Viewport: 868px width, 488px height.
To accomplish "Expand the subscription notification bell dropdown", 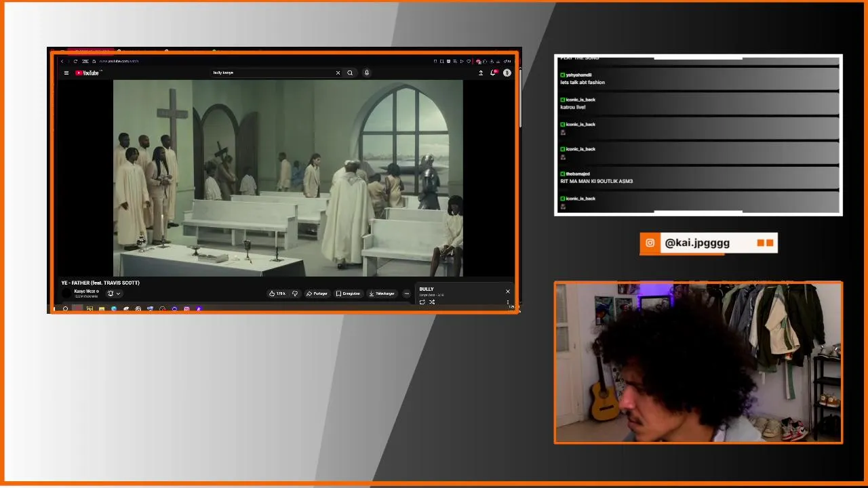I will [x=113, y=293].
